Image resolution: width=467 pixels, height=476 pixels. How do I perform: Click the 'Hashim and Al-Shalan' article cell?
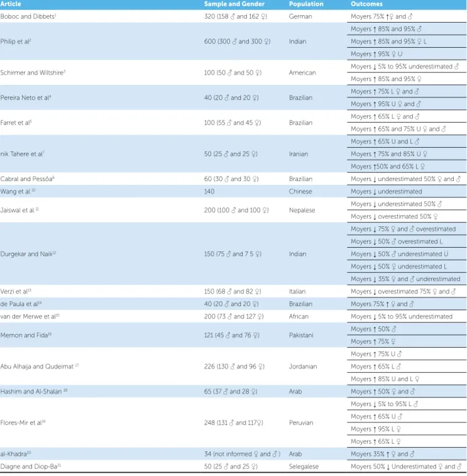[x=34, y=391]
